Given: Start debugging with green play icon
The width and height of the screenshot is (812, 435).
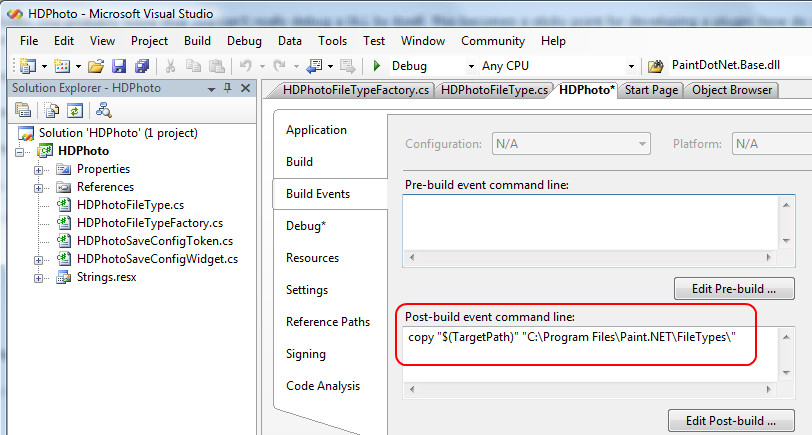Looking at the screenshot, I should tap(377, 66).
